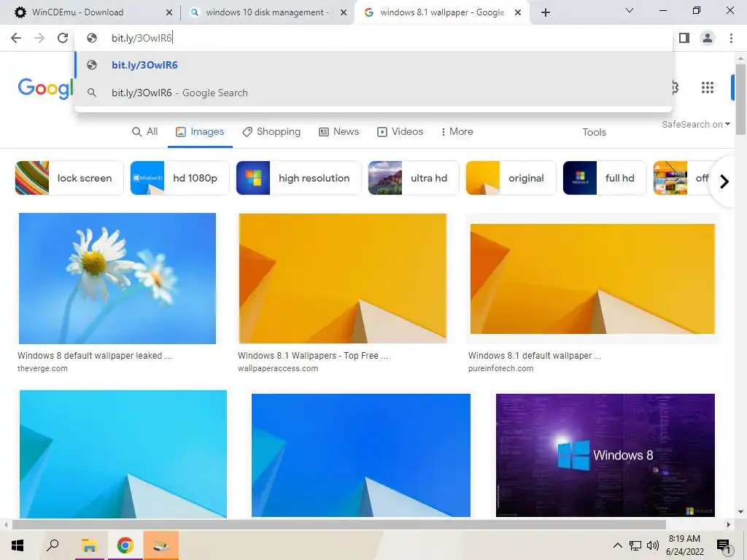The height and width of the screenshot is (560, 747).
Task: Open the Chrome profile avatar
Action: coord(708,38)
